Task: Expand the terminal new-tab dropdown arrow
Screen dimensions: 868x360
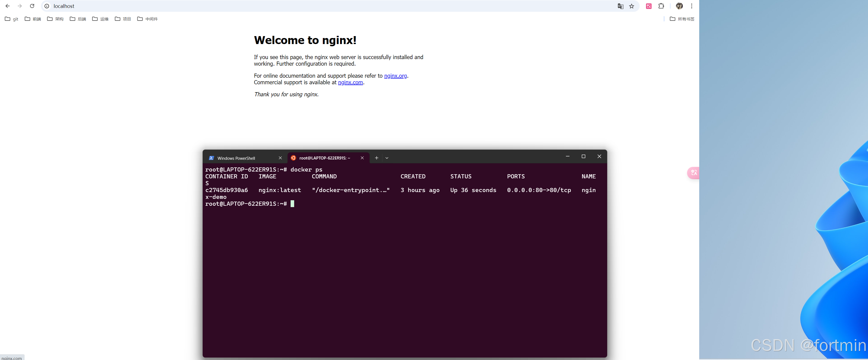Action: 387,158
